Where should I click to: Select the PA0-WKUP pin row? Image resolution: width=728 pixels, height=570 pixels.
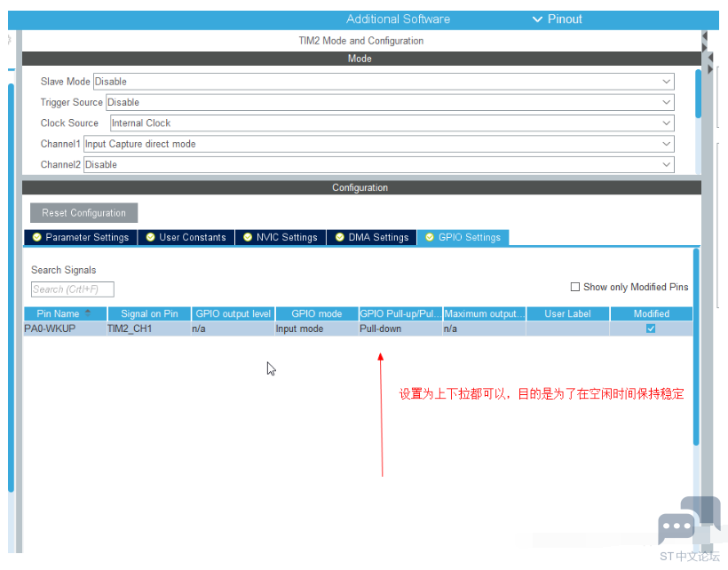pyautogui.click(x=51, y=329)
